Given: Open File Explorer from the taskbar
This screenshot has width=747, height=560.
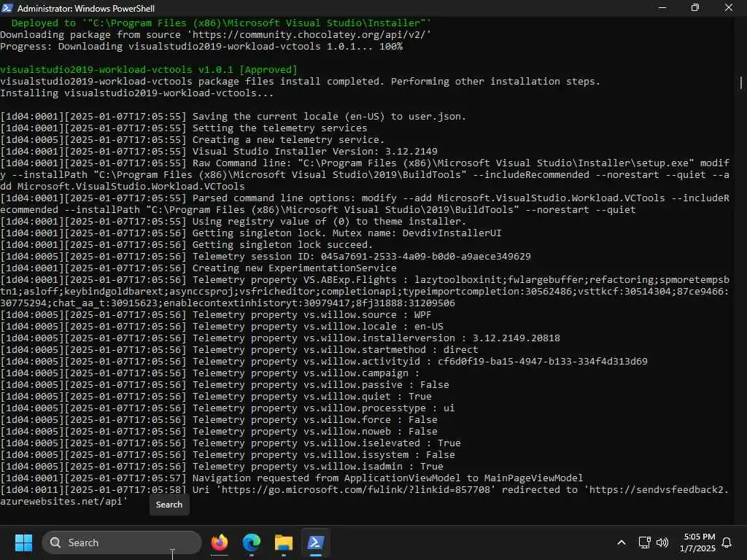Looking at the screenshot, I should click(284, 542).
